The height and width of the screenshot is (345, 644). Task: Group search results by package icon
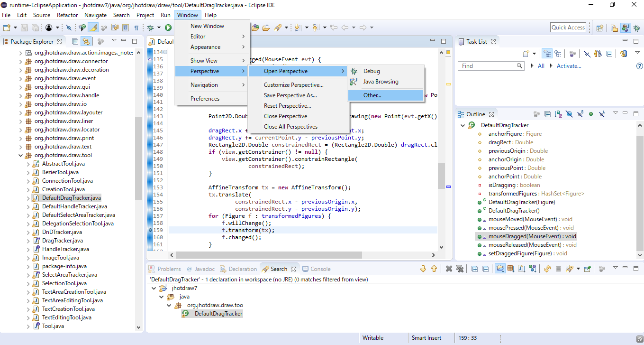tap(511, 269)
